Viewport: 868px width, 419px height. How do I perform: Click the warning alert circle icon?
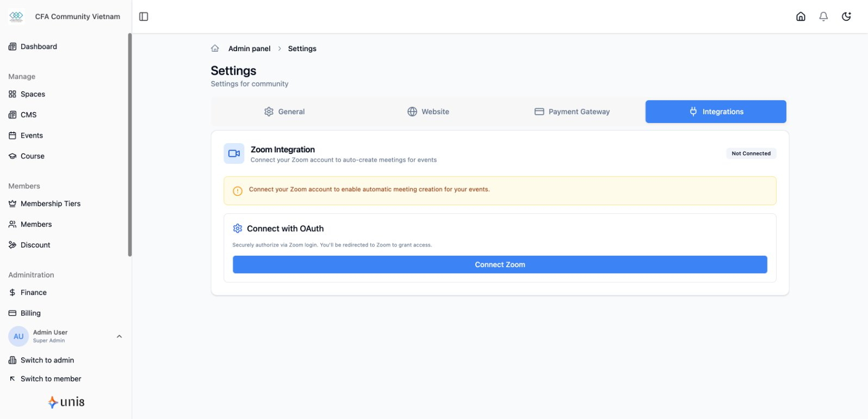tap(238, 191)
